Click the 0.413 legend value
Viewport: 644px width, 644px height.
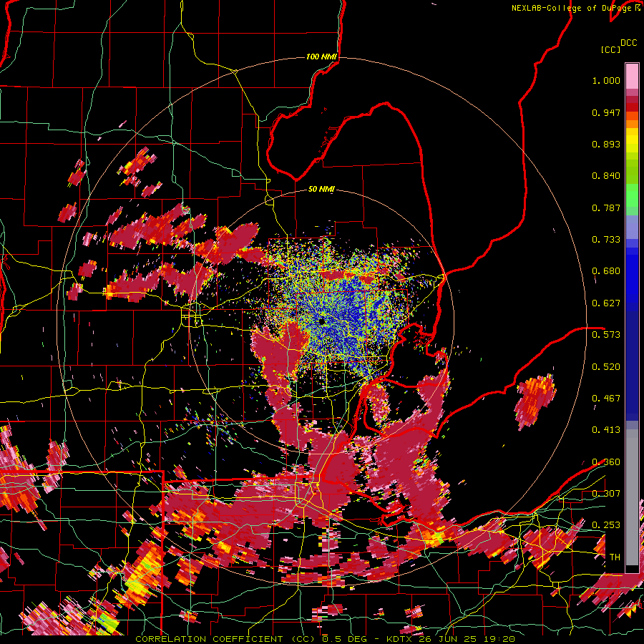click(x=606, y=430)
